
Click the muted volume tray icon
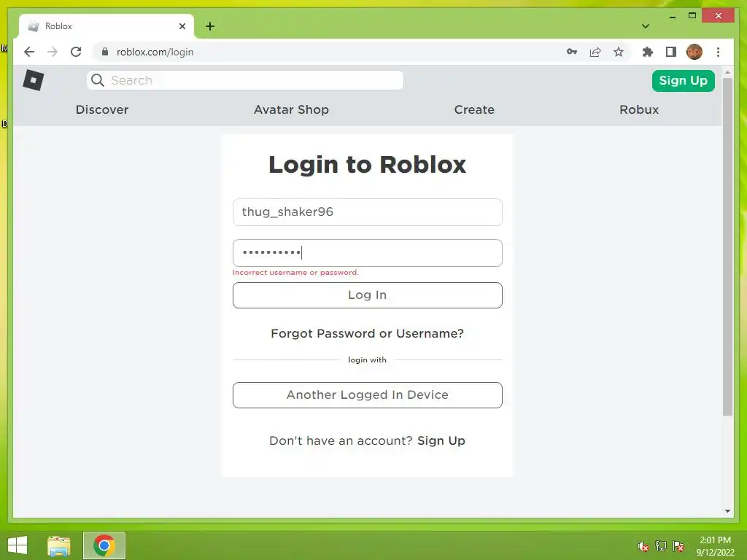coord(643,546)
